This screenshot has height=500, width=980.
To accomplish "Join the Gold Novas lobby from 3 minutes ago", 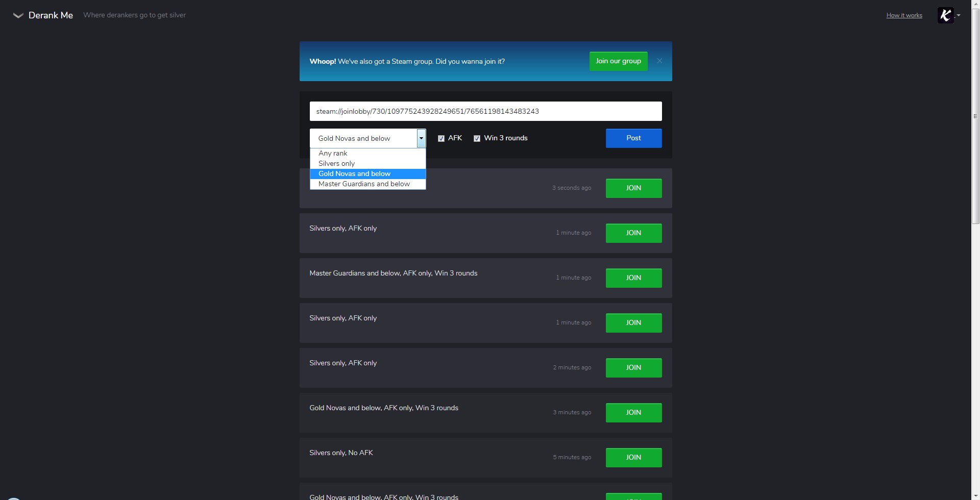I will click(633, 413).
